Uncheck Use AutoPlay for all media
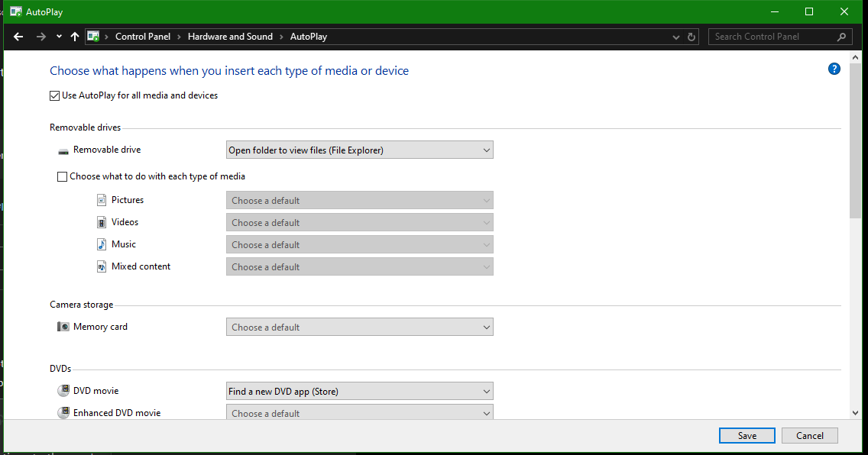 (54, 95)
